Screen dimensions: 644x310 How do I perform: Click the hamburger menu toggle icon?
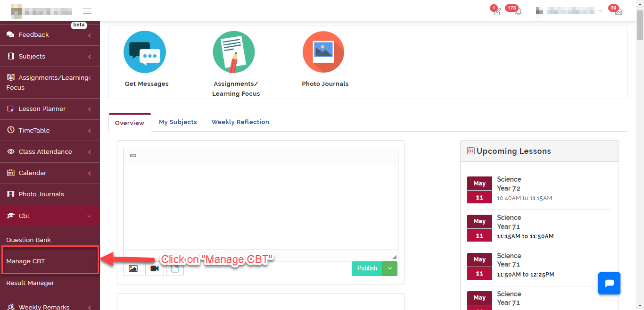[87, 11]
